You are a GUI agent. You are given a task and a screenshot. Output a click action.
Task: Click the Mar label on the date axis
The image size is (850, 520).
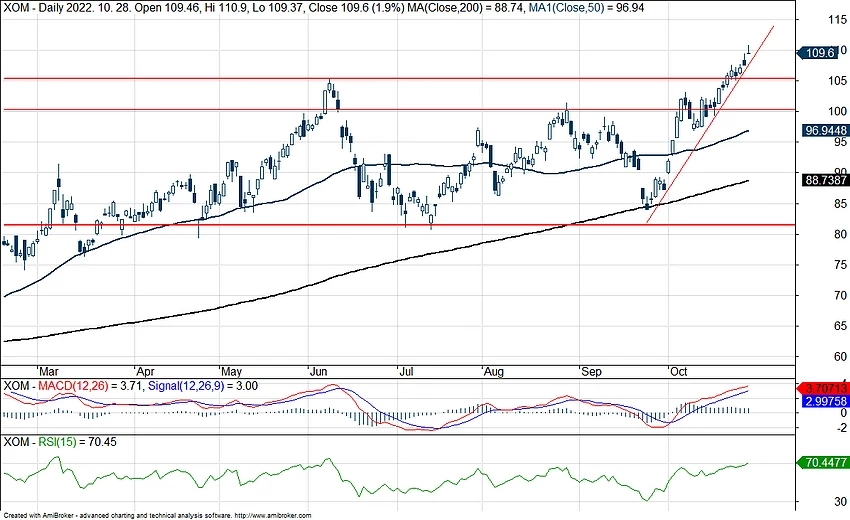point(49,371)
